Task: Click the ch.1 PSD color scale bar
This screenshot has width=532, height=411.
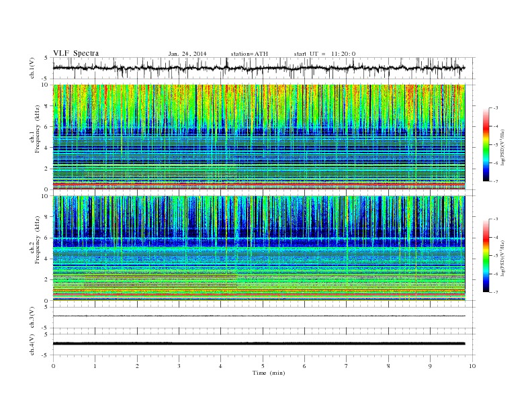Action: point(486,144)
